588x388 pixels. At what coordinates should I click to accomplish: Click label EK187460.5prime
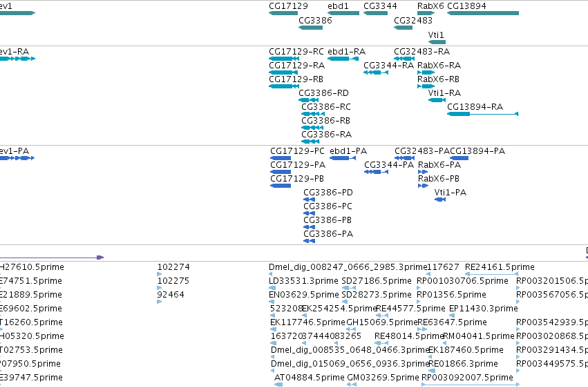pos(466,350)
